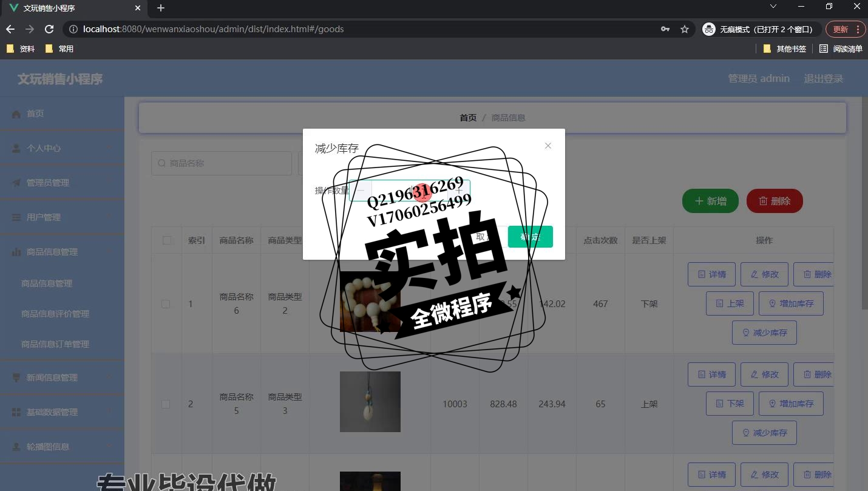Screen dimensions: 868x491
Task: Open the 商品信息管理 submenu item
Action: 47,283
